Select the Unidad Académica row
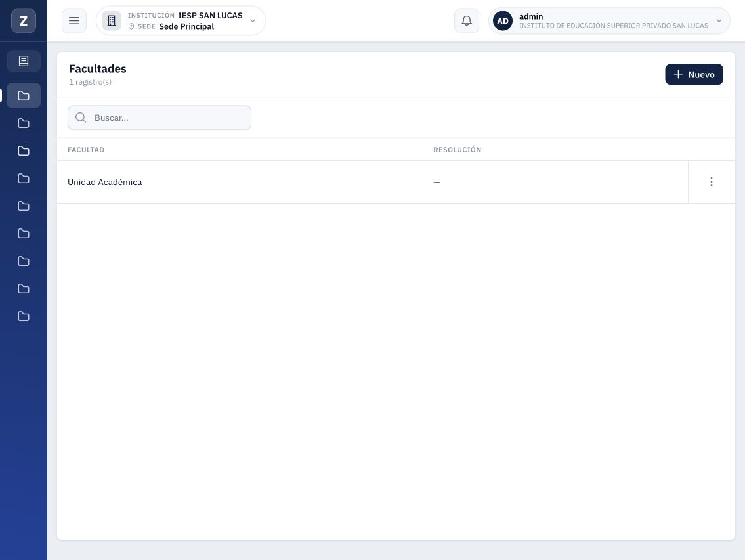This screenshot has height=560, width=745. pyautogui.click(x=396, y=182)
